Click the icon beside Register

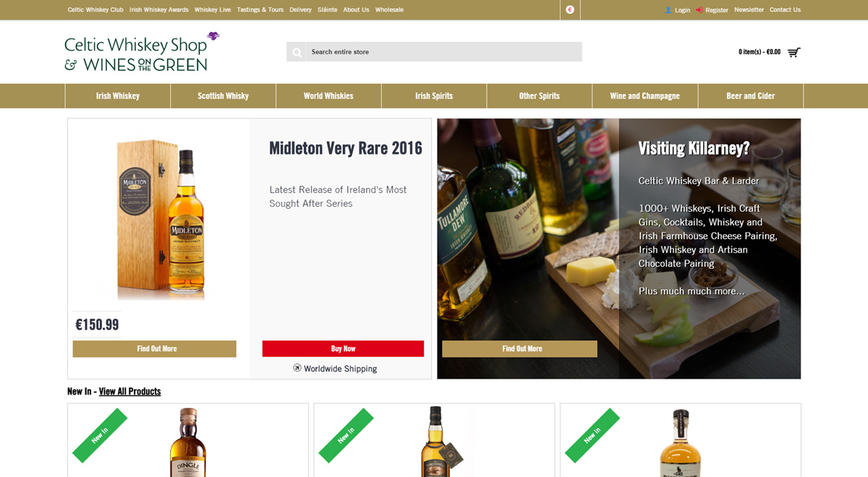point(699,10)
